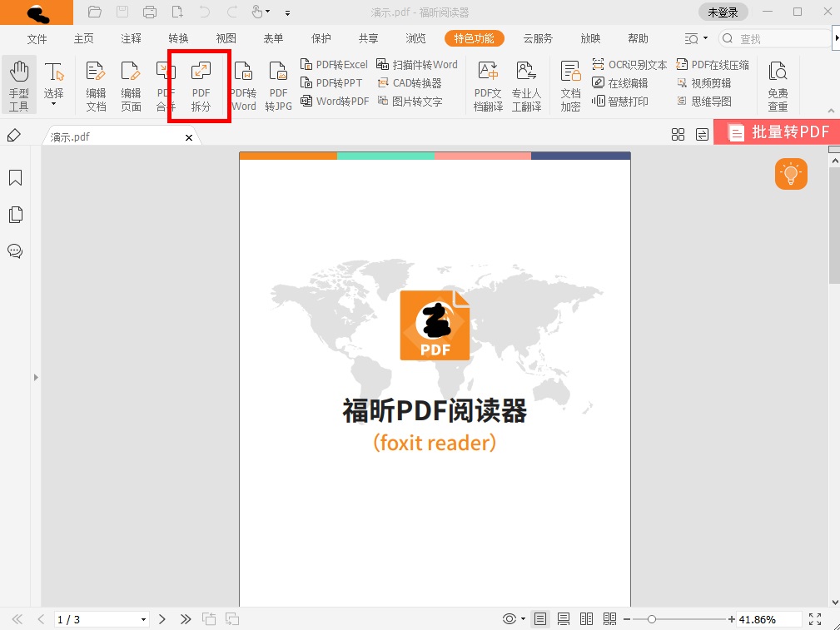Switch to the Protect (保护) tab
This screenshot has height=630, width=840.
[x=321, y=38]
